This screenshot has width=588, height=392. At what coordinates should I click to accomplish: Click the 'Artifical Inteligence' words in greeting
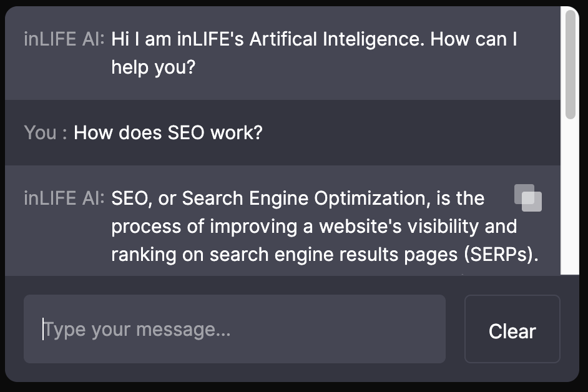(x=337, y=39)
